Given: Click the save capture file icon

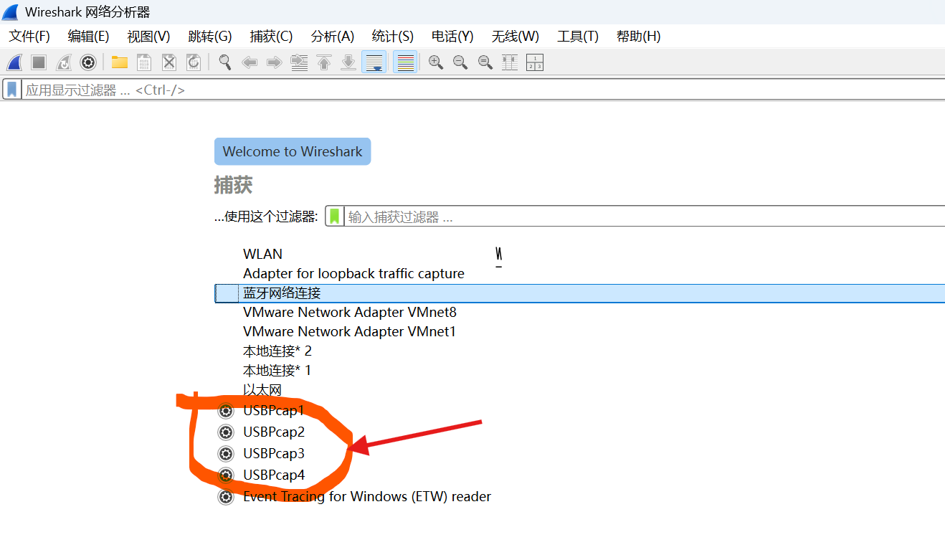Looking at the screenshot, I should click(144, 62).
